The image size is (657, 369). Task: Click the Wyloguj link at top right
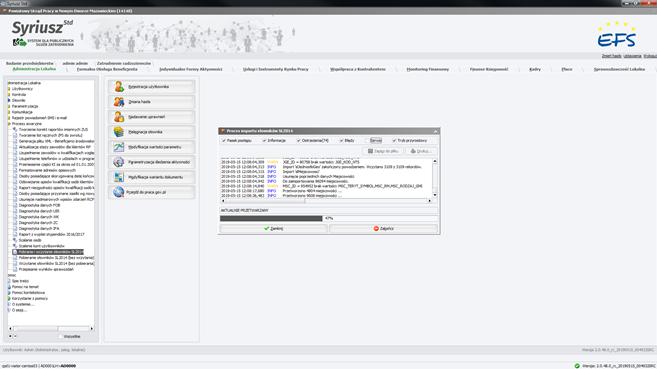pyautogui.click(x=650, y=56)
